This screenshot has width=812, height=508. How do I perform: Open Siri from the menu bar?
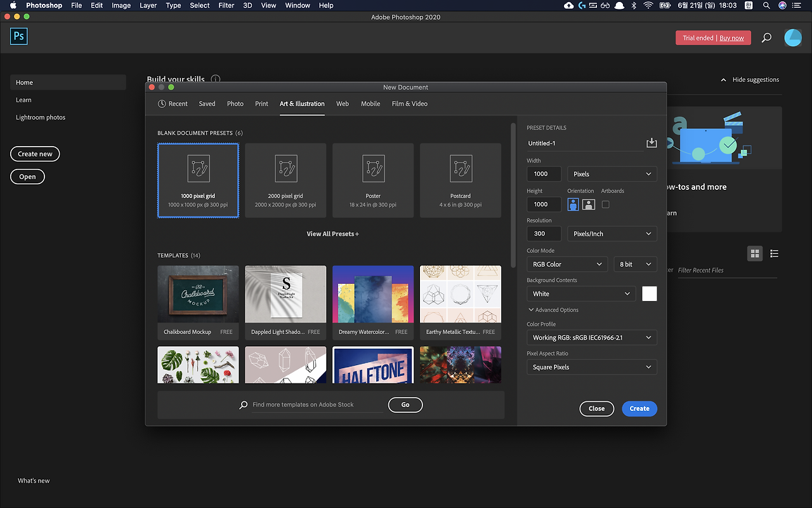782,5
